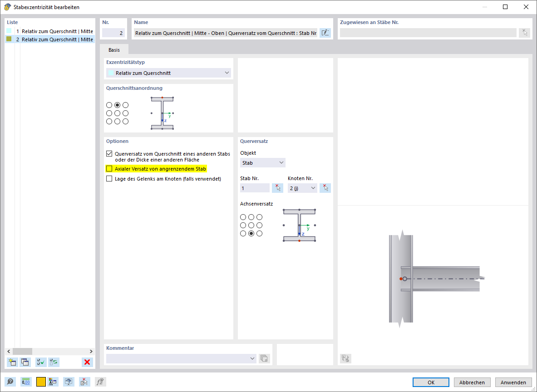The height and width of the screenshot is (392, 537).
Task: Select list entry 2 Relativ zum Querschnitt
Action: tap(50, 39)
